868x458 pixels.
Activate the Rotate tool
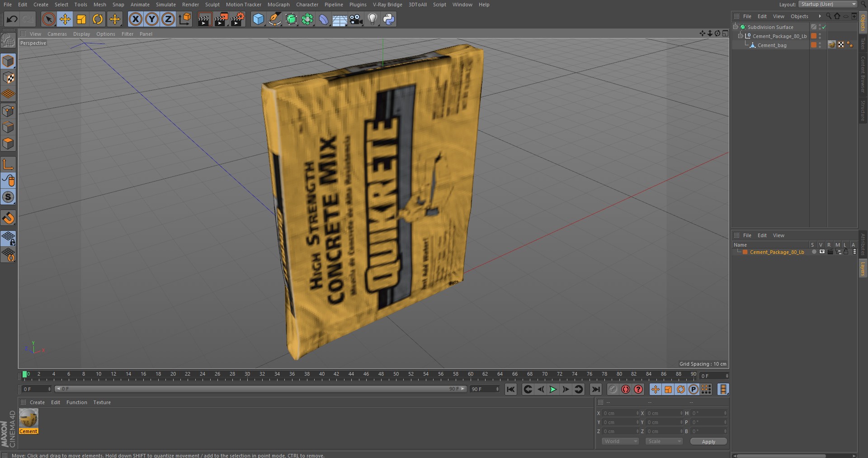click(x=98, y=19)
